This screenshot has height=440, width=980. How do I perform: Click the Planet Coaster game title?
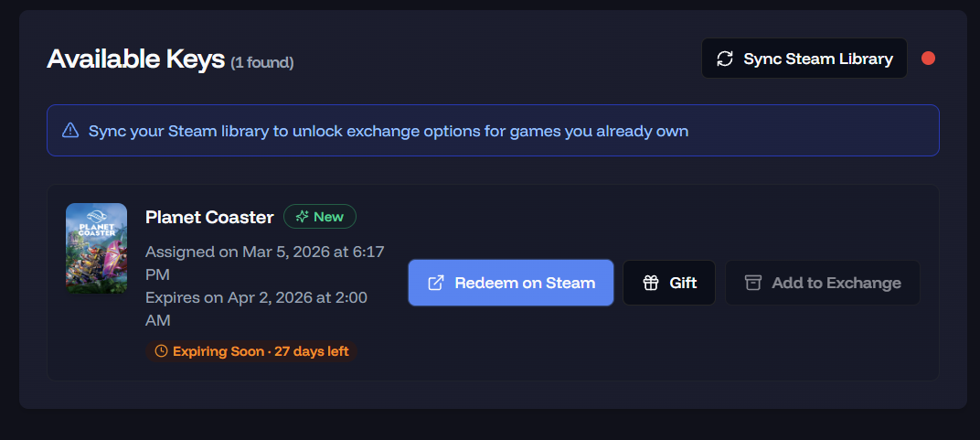pos(209,217)
